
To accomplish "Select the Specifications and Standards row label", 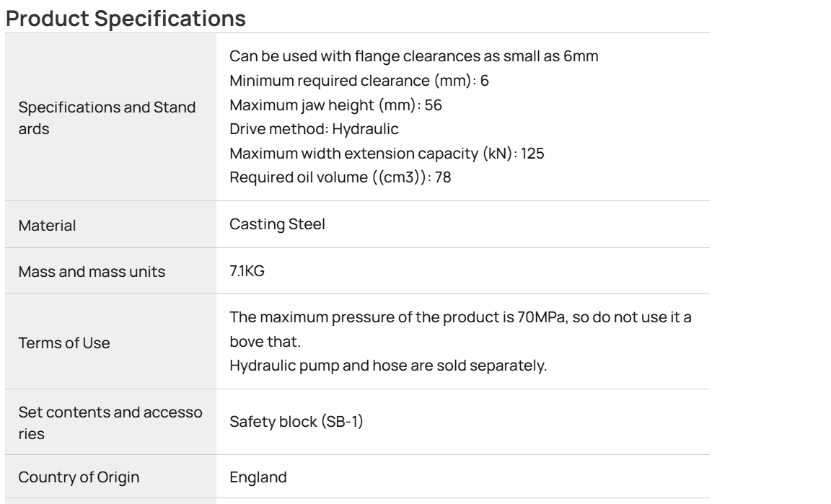I will 107,118.
